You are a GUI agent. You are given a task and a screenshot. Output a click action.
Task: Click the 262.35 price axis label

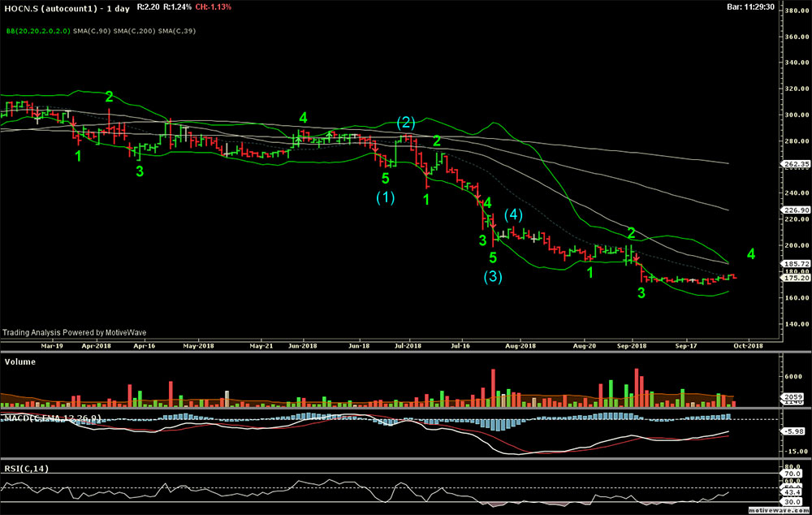(x=792, y=163)
